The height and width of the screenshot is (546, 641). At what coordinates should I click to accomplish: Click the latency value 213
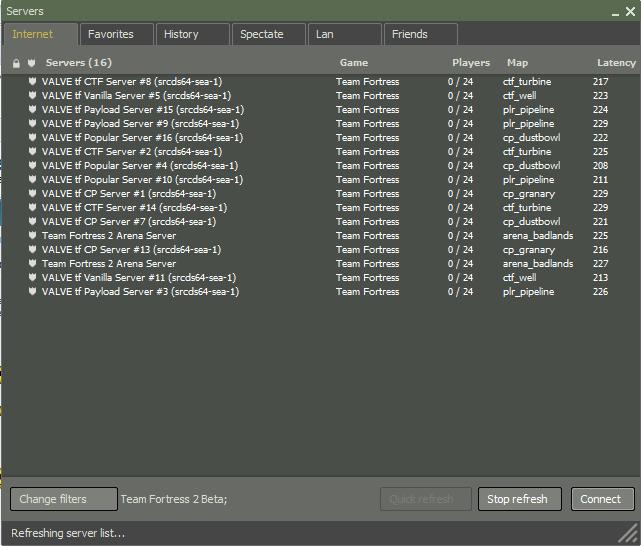[x=600, y=277]
